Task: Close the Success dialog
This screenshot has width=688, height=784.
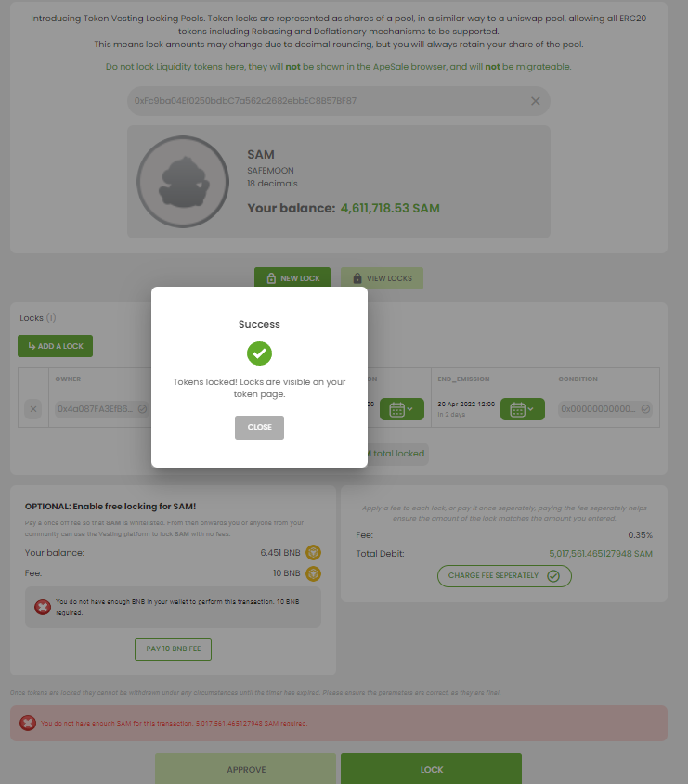Action: point(259,428)
